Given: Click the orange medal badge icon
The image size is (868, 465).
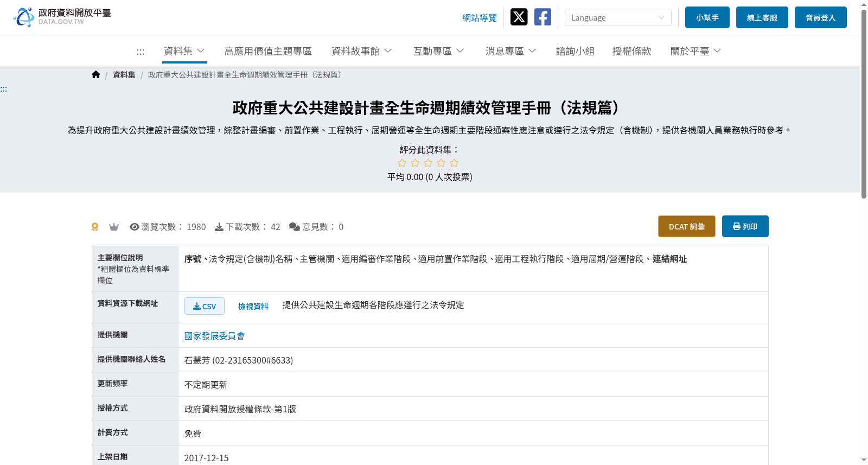Looking at the screenshot, I should [95, 227].
